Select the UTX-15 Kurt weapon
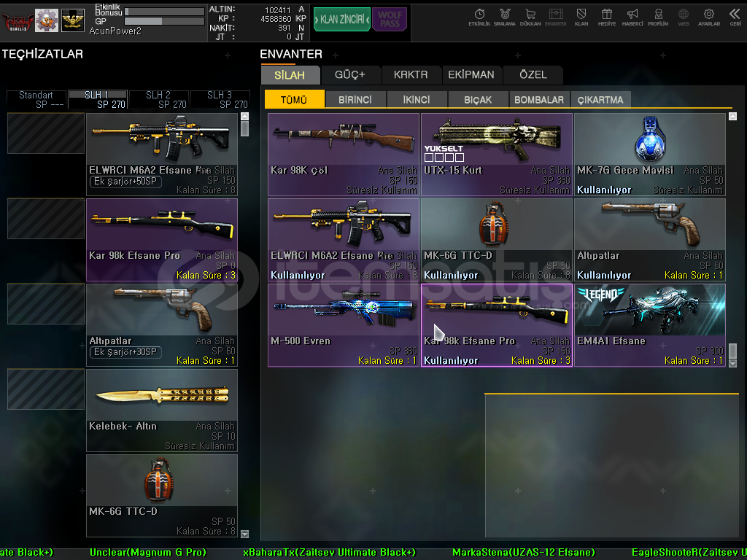Screen dimensions: 747x560 (496, 154)
